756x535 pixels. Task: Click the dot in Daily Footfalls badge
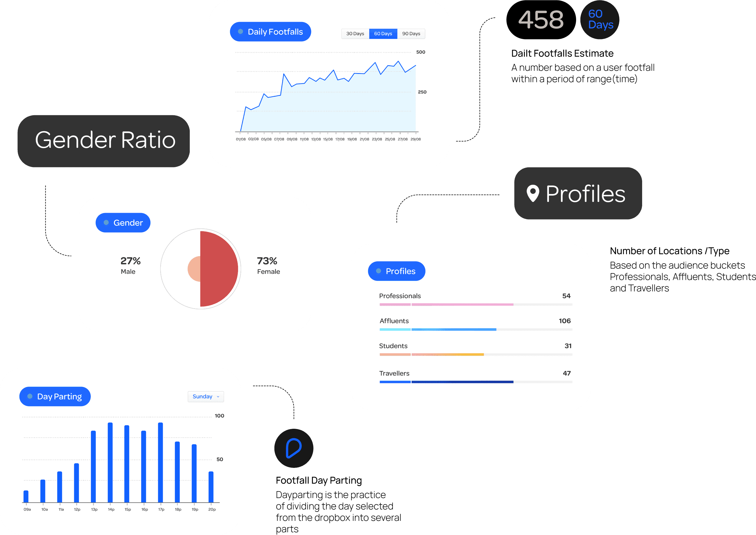point(240,32)
